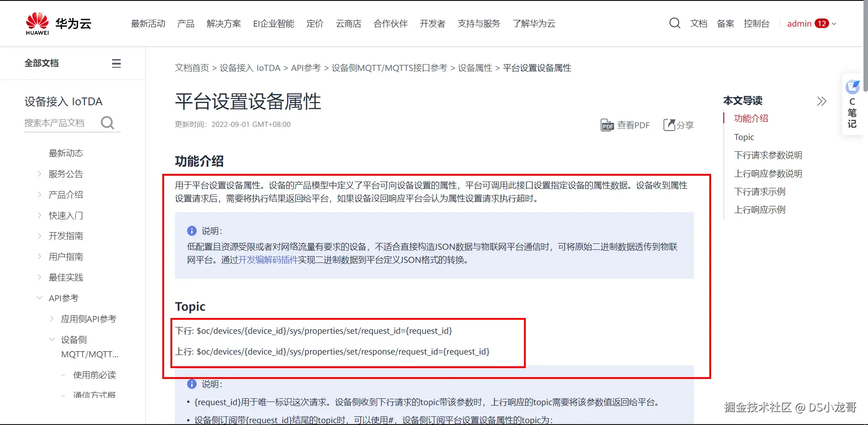Open the search magnifier in top navigation
This screenshot has width=868, height=425.
(x=675, y=23)
